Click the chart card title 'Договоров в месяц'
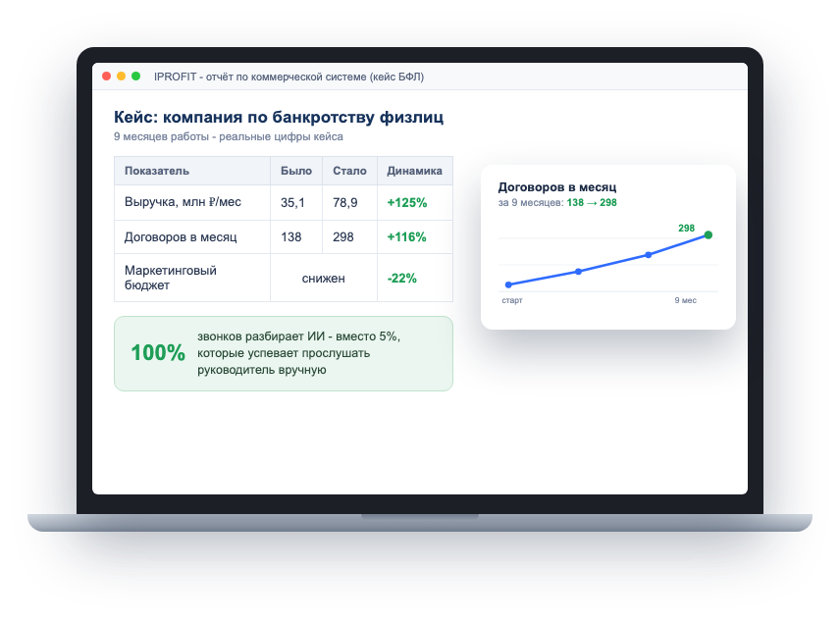Viewport: 840px width, 620px height. 557,187
